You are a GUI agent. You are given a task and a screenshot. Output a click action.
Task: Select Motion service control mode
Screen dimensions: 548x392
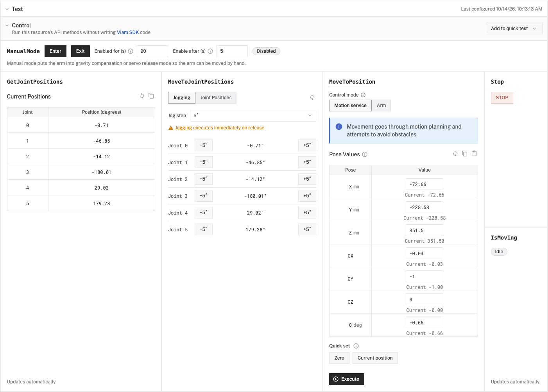[x=350, y=106]
